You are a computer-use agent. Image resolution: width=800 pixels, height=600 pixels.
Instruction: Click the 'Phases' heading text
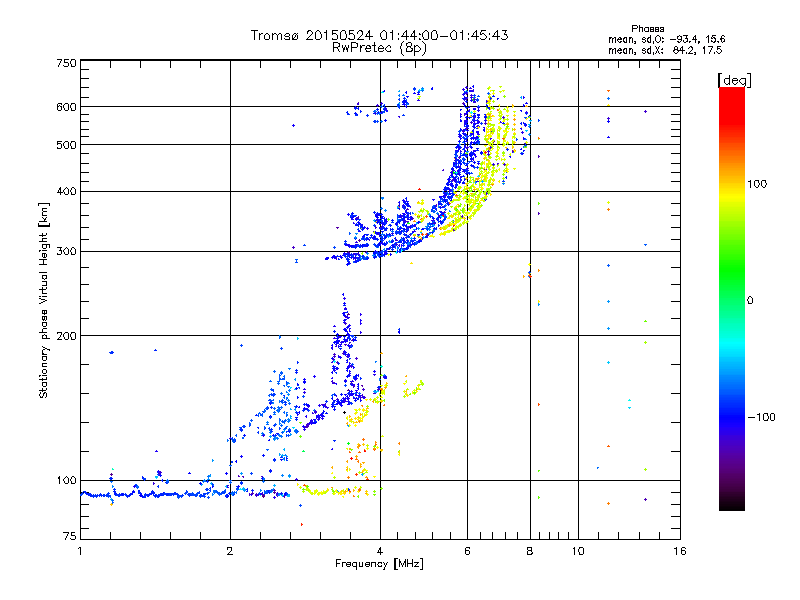coord(647,29)
